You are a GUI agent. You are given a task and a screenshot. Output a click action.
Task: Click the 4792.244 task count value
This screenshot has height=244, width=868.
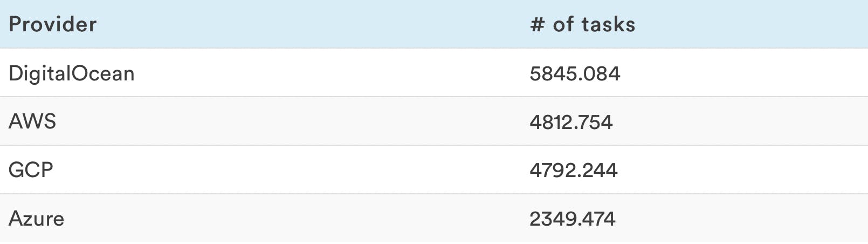tap(573, 171)
